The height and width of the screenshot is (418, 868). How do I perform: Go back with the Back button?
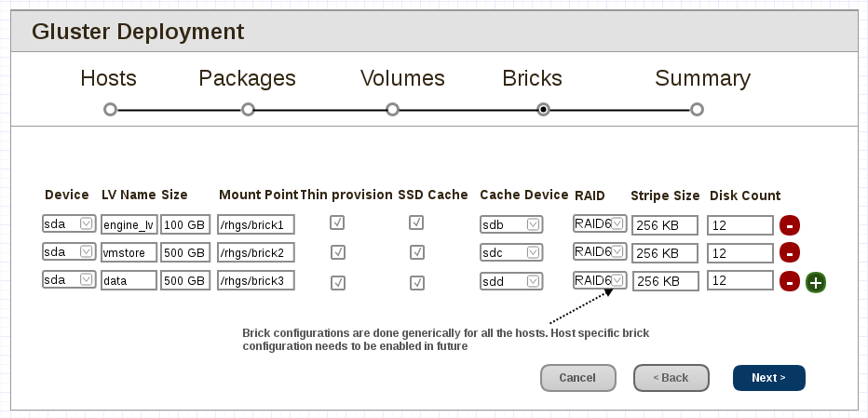(671, 378)
